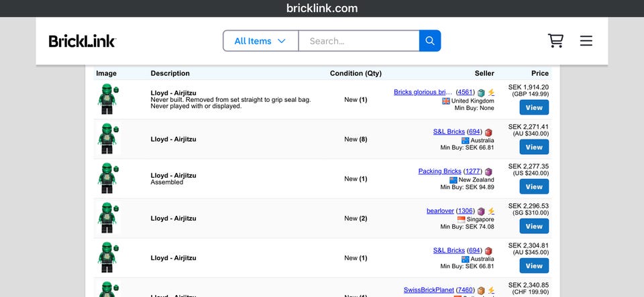Click View for the US $240.00 listing

[534, 186]
